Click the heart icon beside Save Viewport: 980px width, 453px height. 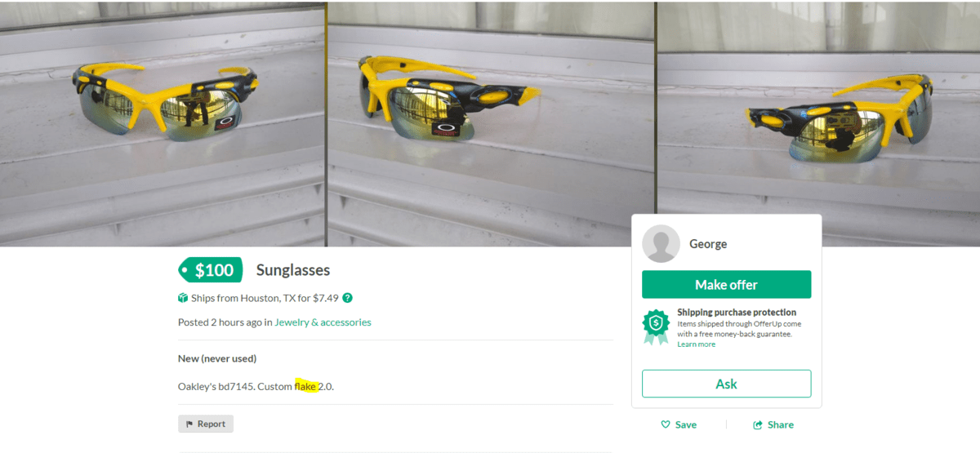(x=666, y=424)
